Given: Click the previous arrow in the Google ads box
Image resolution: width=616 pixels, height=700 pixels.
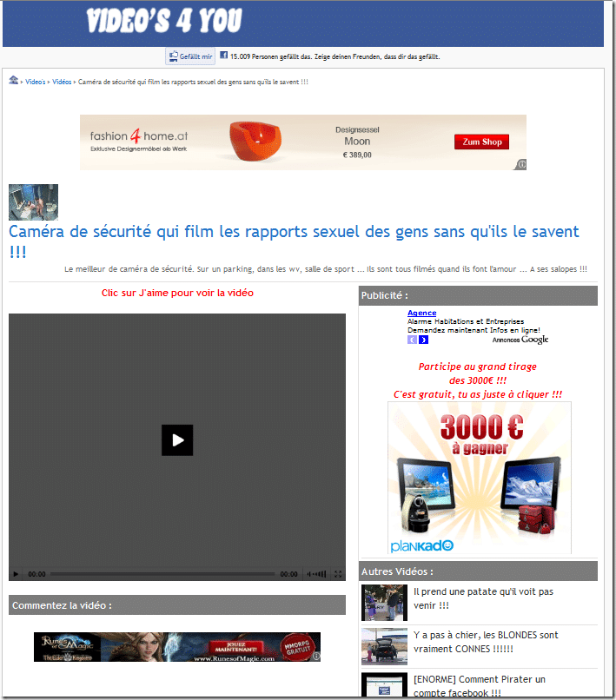Looking at the screenshot, I should [x=412, y=340].
